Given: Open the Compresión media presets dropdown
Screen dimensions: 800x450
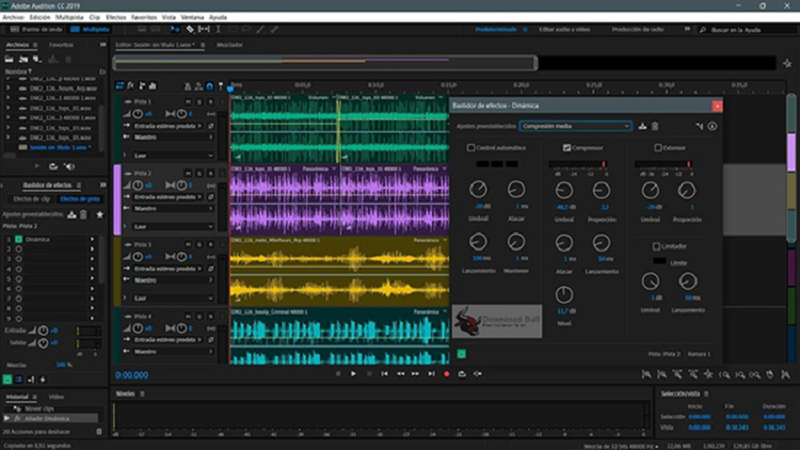Looking at the screenshot, I should (576, 126).
